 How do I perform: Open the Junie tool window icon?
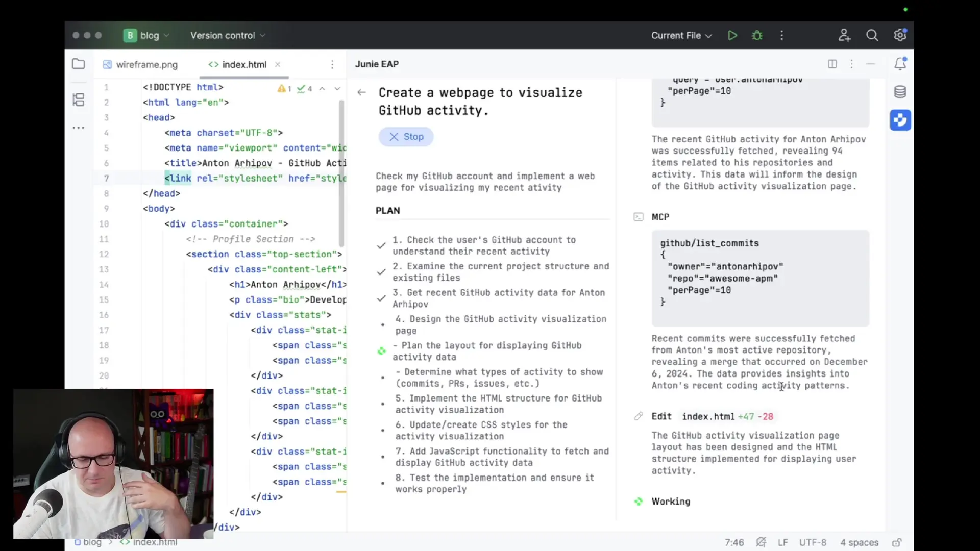[x=900, y=120]
